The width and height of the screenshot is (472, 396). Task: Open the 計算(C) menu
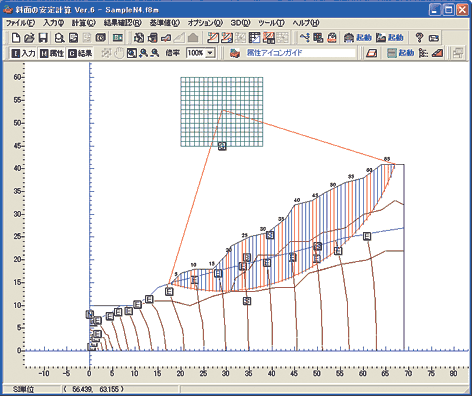[x=84, y=23]
